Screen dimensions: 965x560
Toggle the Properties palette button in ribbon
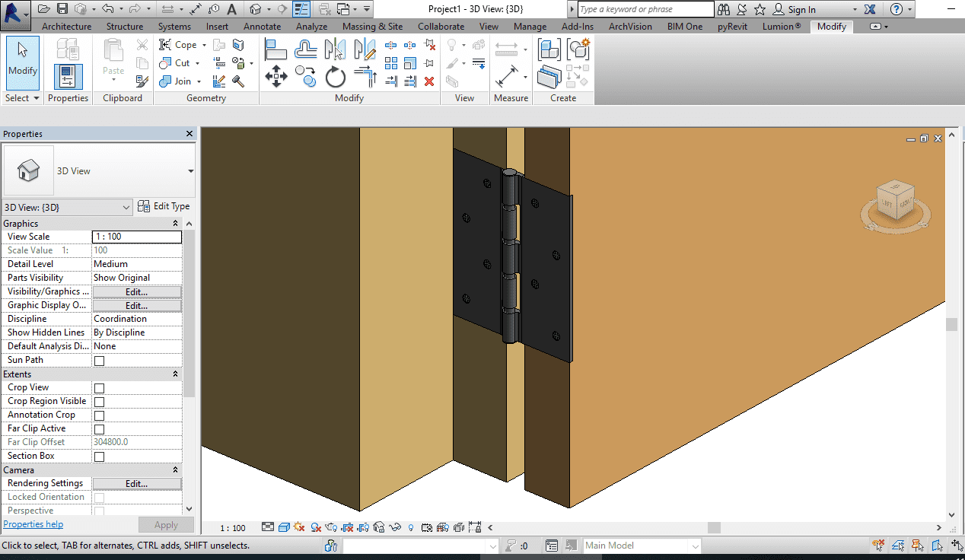click(x=68, y=77)
